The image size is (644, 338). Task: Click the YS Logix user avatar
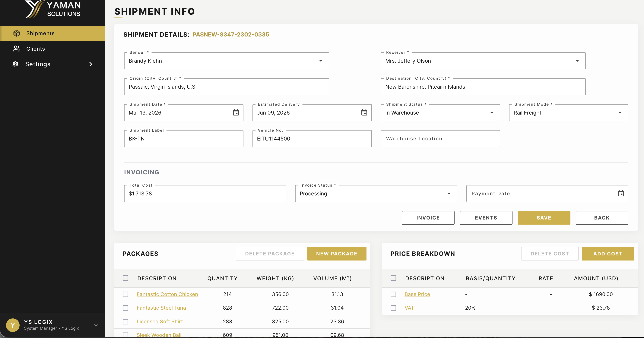(x=13, y=325)
